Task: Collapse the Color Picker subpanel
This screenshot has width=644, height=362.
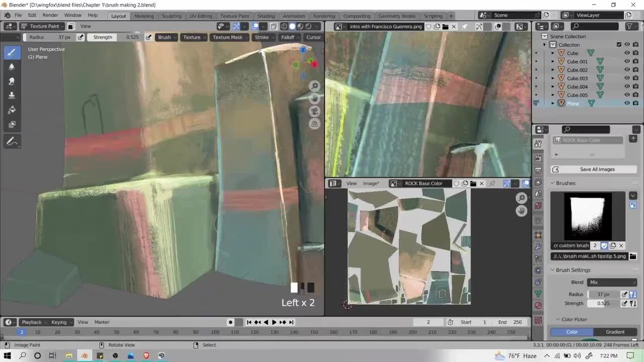Action: click(x=558, y=320)
